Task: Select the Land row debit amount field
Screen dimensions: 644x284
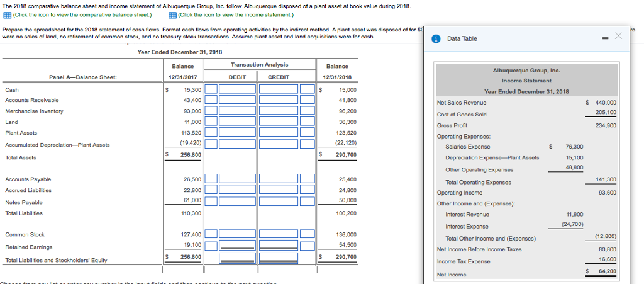Action: click(238, 121)
